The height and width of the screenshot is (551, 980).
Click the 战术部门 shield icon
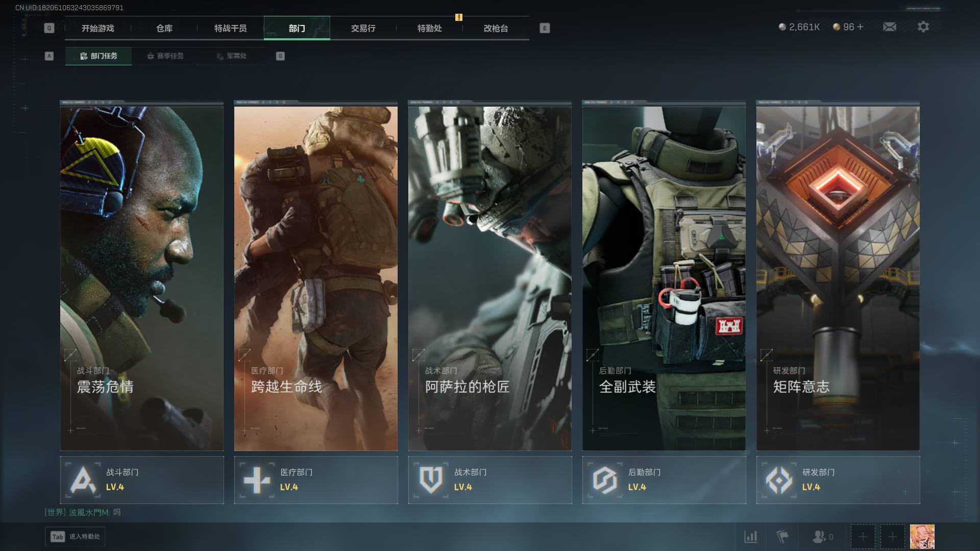click(431, 480)
